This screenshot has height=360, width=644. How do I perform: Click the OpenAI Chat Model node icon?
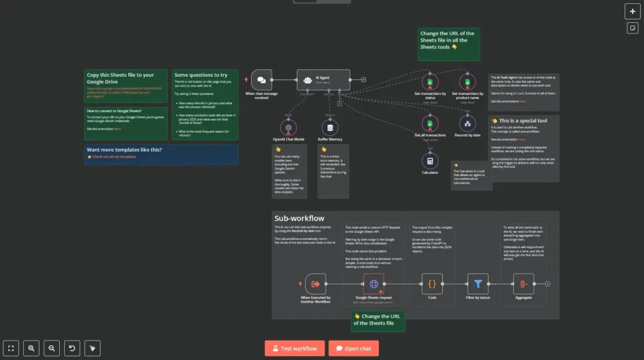click(289, 127)
